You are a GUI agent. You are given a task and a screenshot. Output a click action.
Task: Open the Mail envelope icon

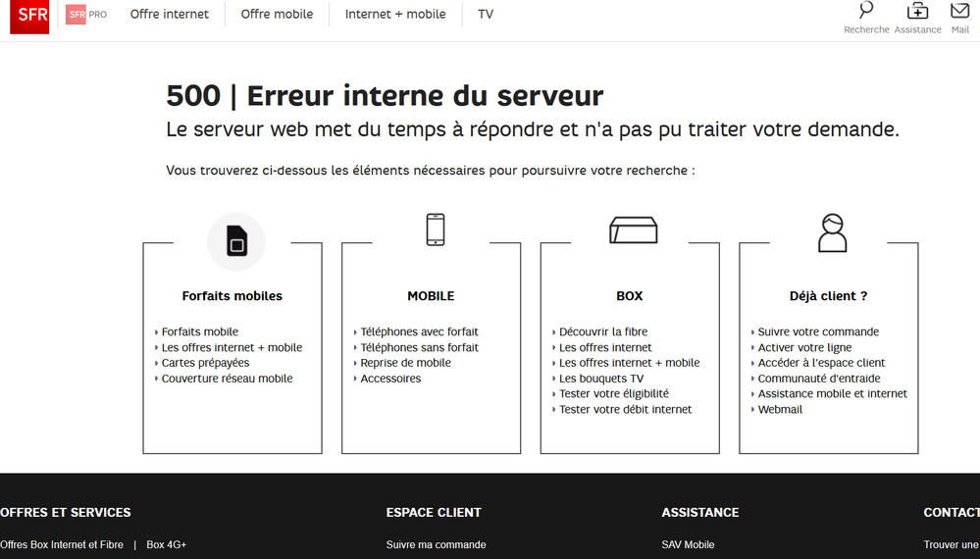tap(959, 12)
